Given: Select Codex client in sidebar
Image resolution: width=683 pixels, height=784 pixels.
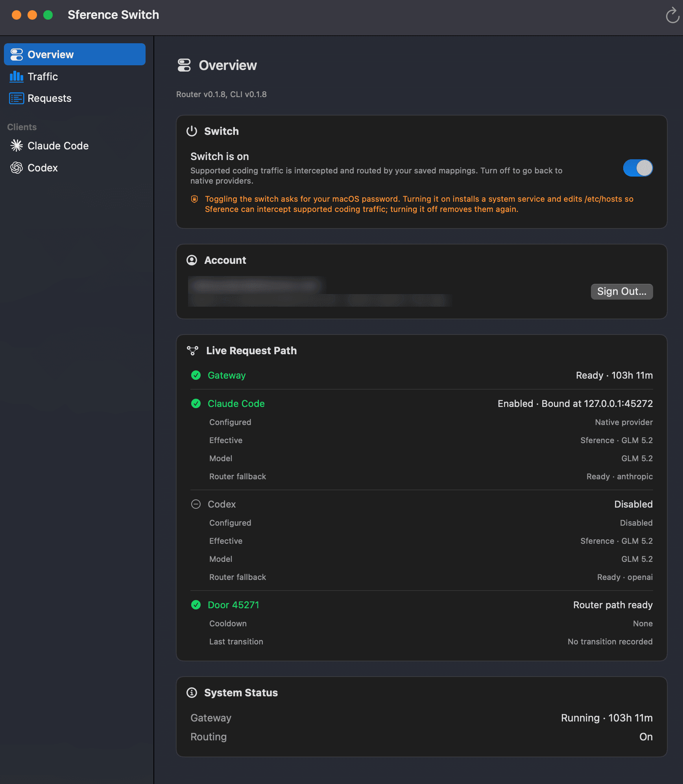Looking at the screenshot, I should [x=75, y=168].
